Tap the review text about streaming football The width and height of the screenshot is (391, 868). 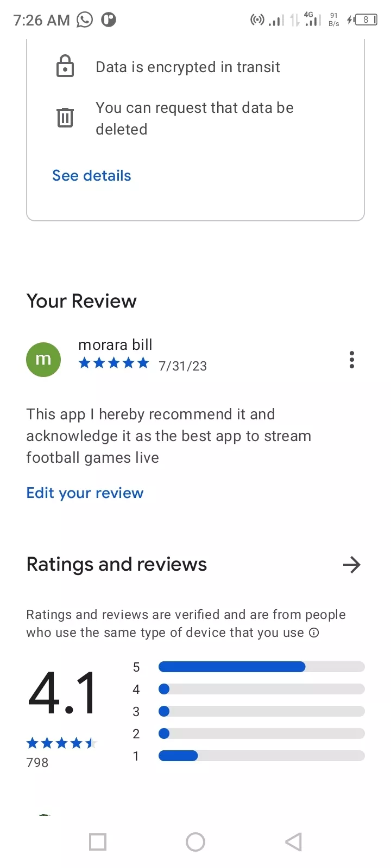point(169,436)
